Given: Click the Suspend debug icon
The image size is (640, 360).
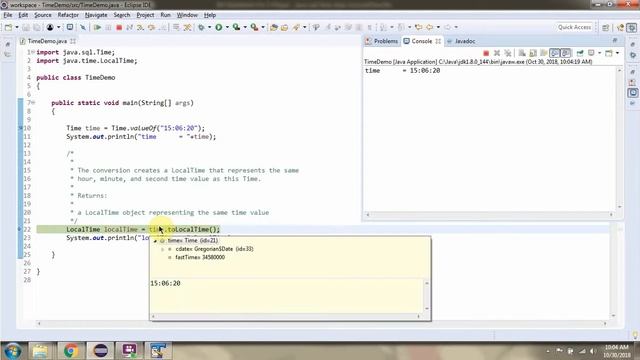Looking at the screenshot, I should pos(108,27).
